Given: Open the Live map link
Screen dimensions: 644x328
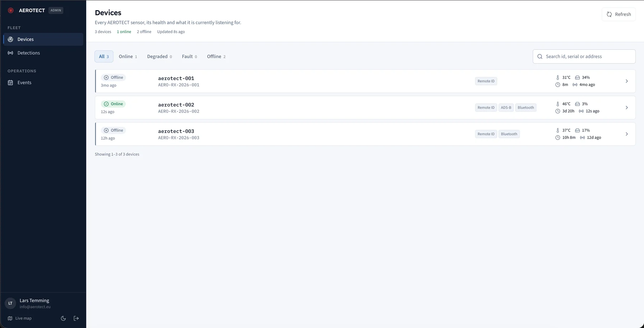Looking at the screenshot, I should coord(20,318).
